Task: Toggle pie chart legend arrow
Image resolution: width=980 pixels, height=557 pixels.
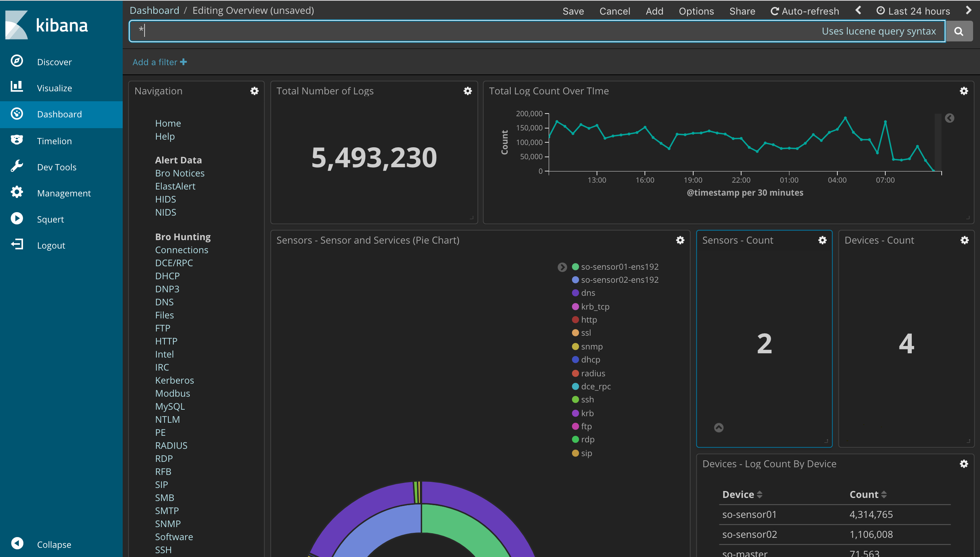Action: click(x=562, y=267)
